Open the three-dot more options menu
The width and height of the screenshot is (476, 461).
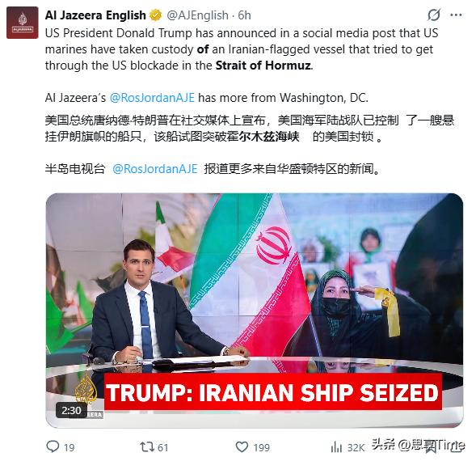click(x=456, y=15)
